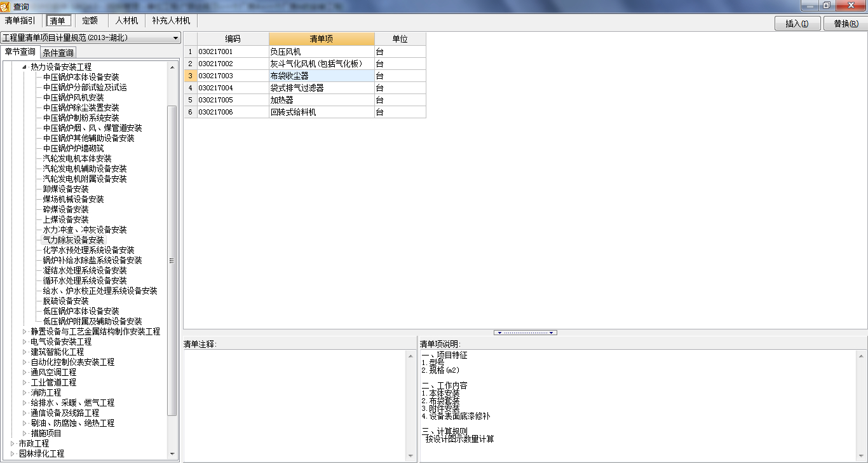The height and width of the screenshot is (463, 868).
Task: Select 中压锅炉本体设备安装 in the tree
Action: coord(81,77)
